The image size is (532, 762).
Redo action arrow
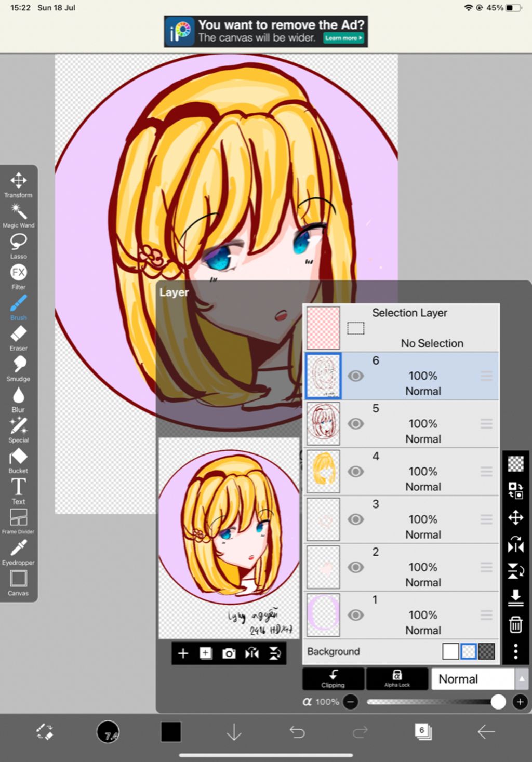click(x=360, y=732)
